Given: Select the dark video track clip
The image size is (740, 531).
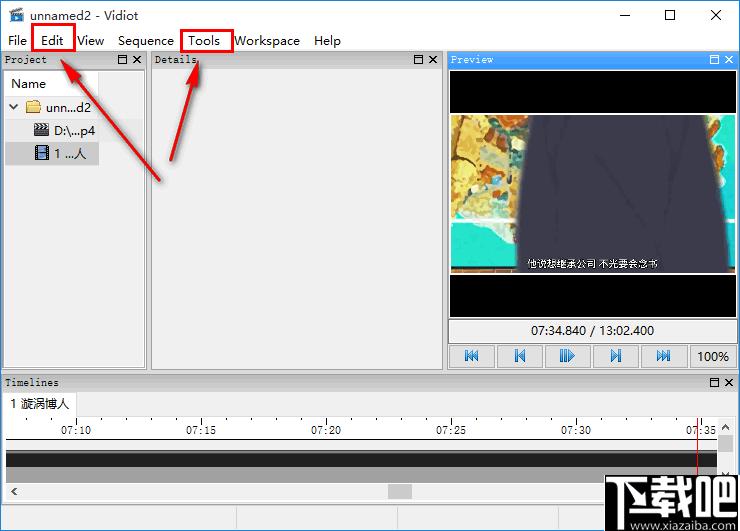Looking at the screenshot, I should pos(361,459).
